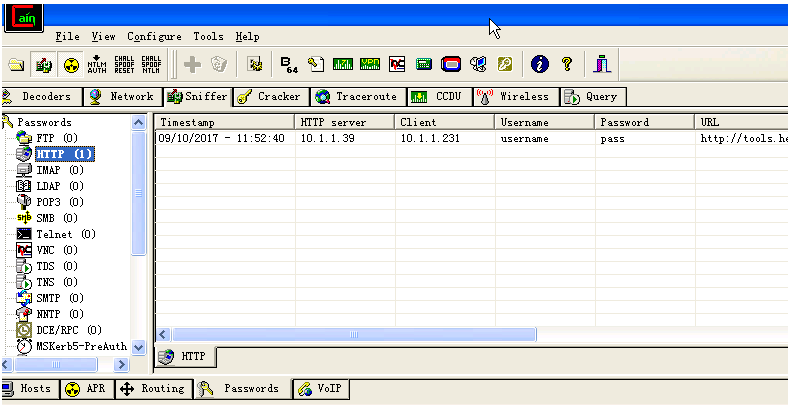Image resolution: width=788 pixels, height=405 pixels.
Task: Click the recycle bin Remove icon
Action: click(219, 64)
